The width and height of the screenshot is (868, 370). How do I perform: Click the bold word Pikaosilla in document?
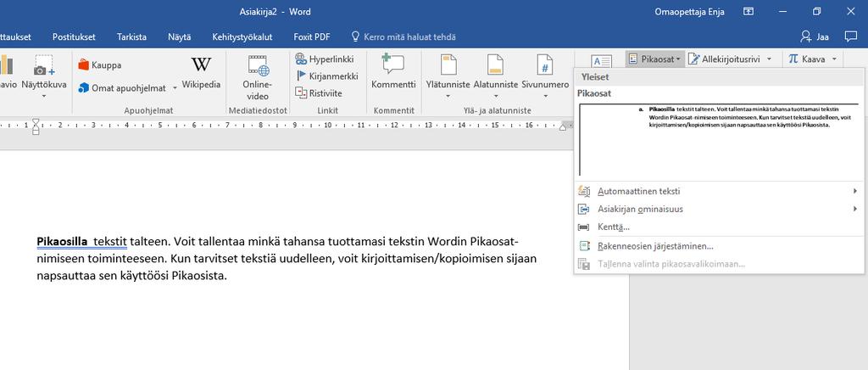(x=62, y=242)
